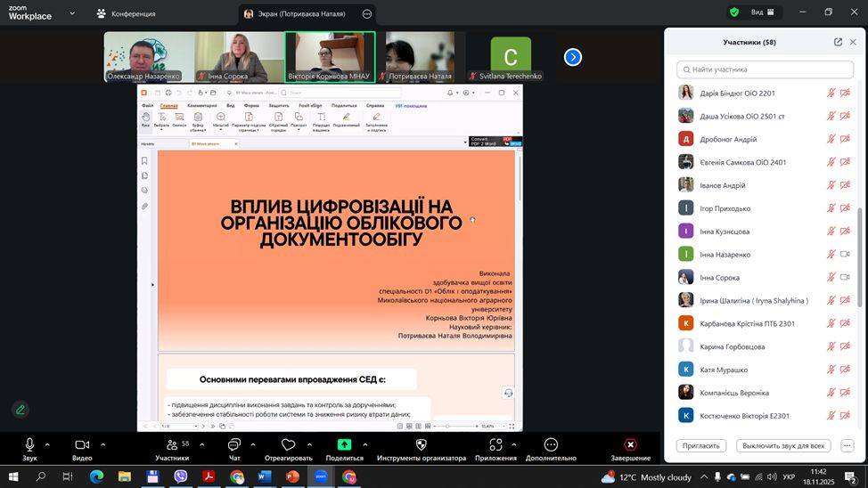Click the participants list scrollbar
This screenshot has height=488, width=868.
[x=860, y=257]
